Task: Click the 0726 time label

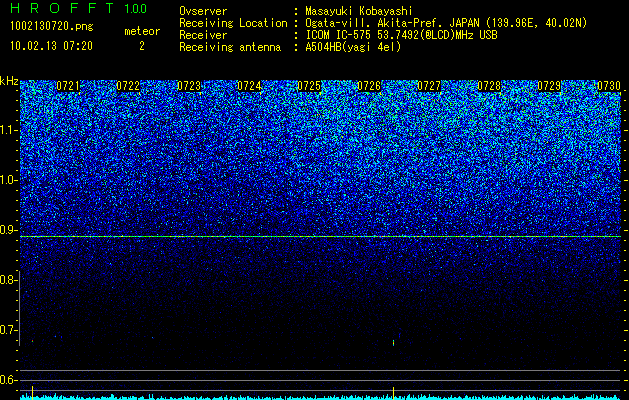Action: pyautogui.click(x=369, y=86)
